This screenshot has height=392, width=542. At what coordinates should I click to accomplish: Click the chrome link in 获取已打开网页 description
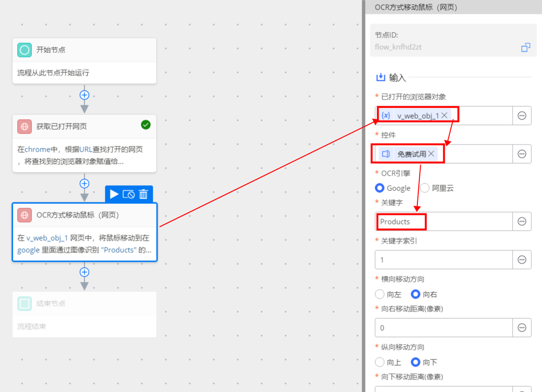pos(37,149)
